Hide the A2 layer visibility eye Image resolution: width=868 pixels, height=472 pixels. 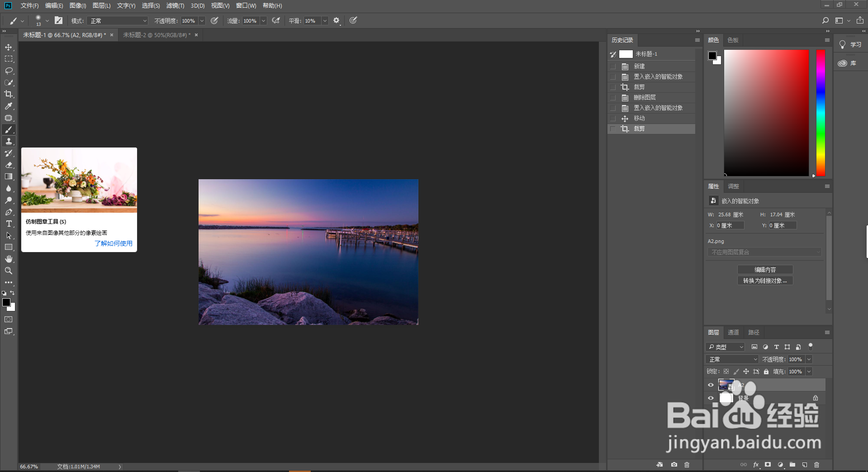[711, 385]
